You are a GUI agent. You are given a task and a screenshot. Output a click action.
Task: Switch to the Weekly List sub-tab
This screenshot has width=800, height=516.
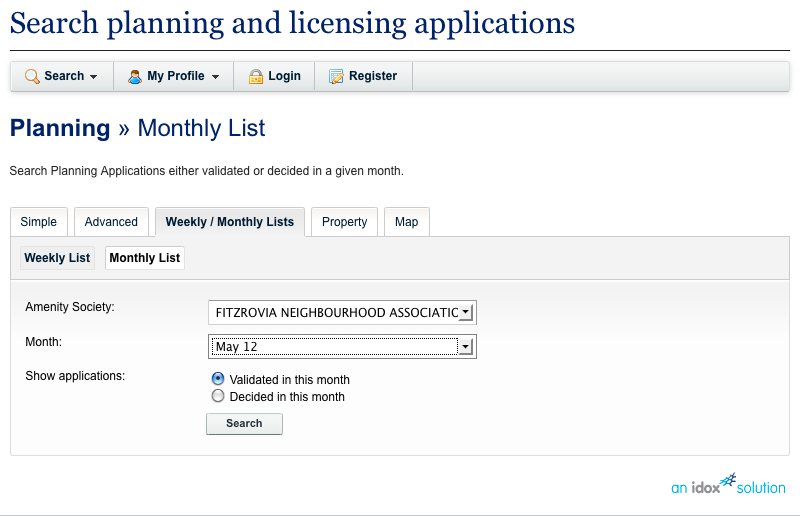click(x=57, y=258)
